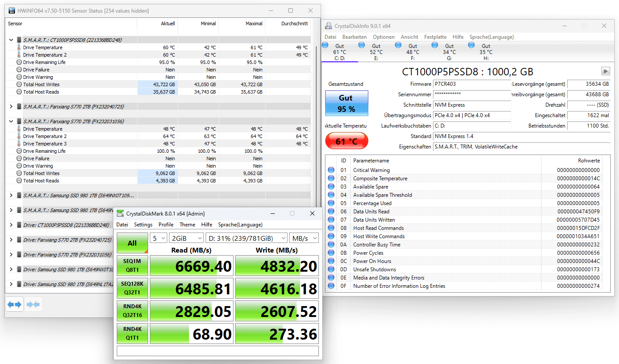Click the next disk play arrow icon
Screen dimensions: 619x364
point(605,71)
